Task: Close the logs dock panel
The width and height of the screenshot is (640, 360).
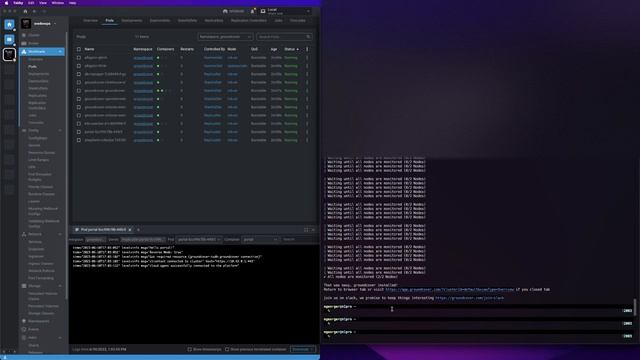Action: [313, 230]
